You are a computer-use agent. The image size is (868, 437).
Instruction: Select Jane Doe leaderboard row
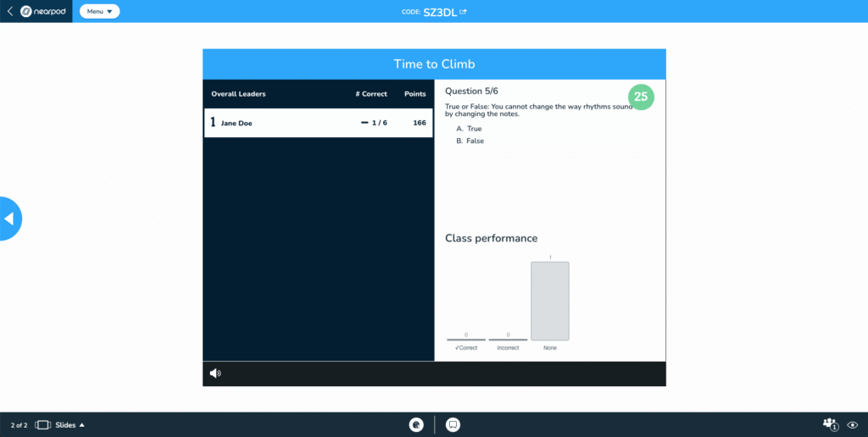pyautogui.click(x=318, y=123)
